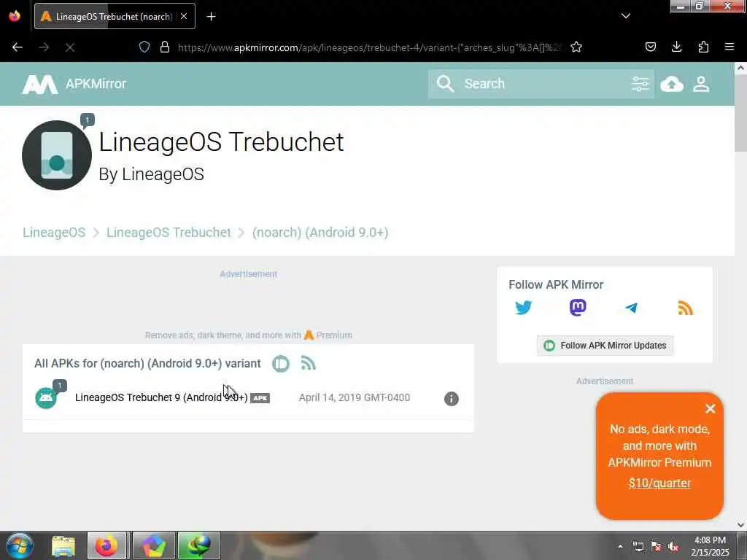Click the Premium link under advertisement

point(328,335)
